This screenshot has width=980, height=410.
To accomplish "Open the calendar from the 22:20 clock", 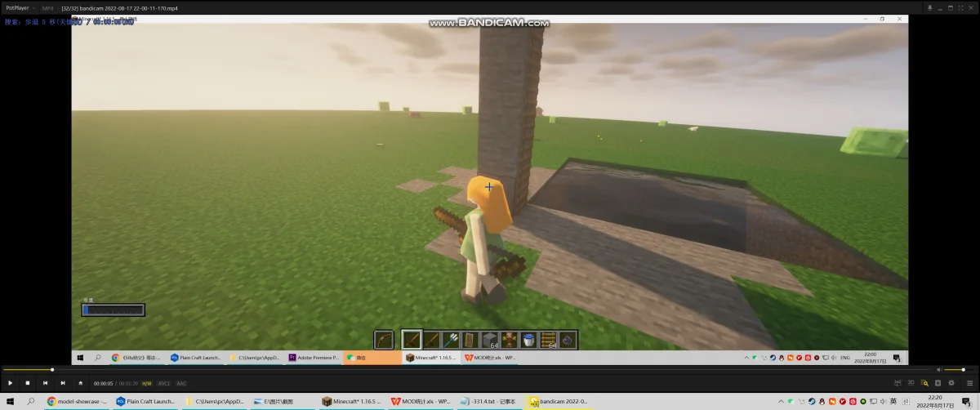I will point(935,401).
